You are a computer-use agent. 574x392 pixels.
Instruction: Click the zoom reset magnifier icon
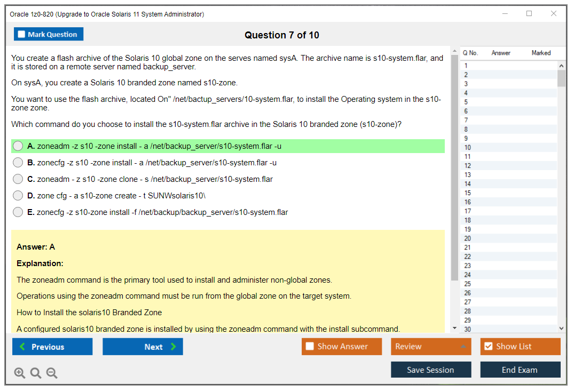pyautogui.click(x=36, y=373)
